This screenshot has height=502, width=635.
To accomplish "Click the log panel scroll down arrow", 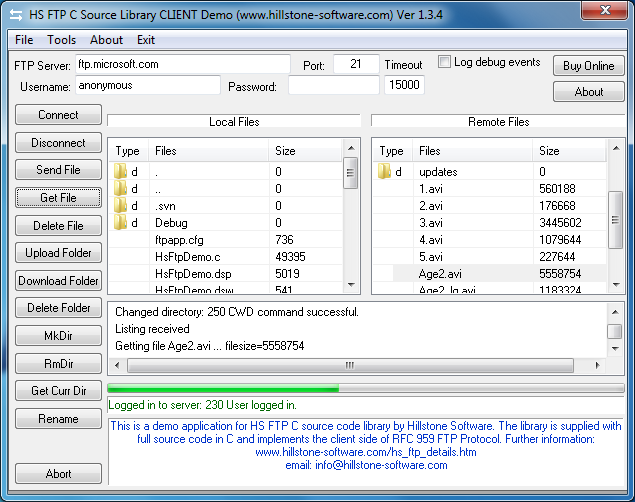I will pos(615,348).
